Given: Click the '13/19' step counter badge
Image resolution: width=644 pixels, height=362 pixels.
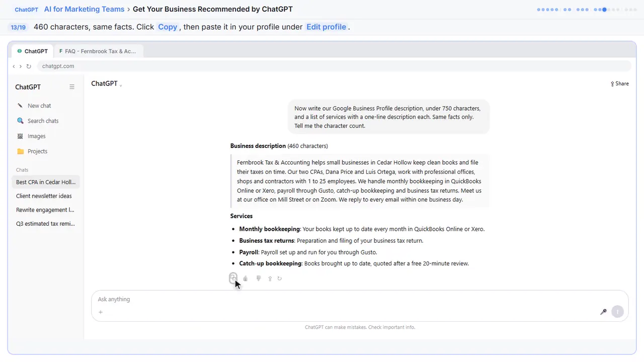Looking at the screenshot, I should pyautogui.click(x=18, y=27).
